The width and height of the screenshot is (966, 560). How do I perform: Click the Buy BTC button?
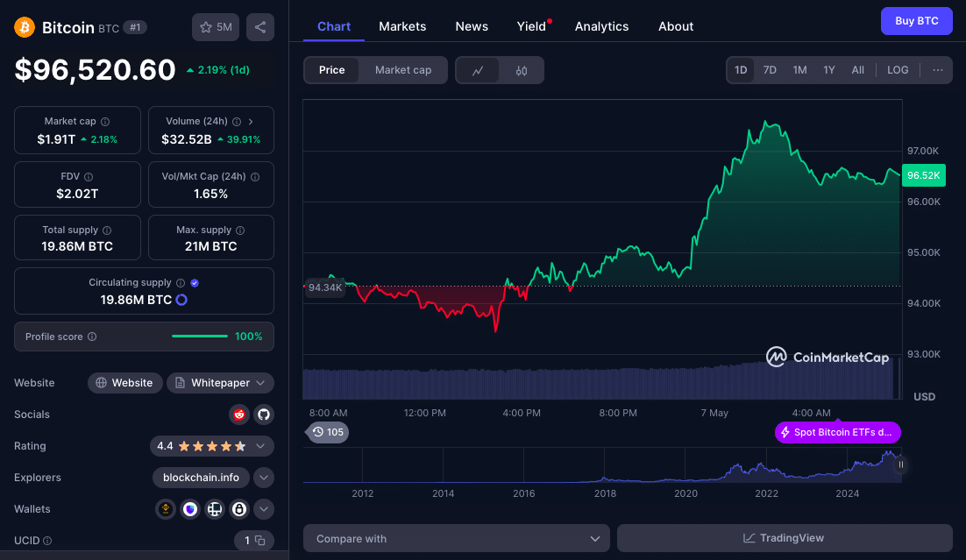pos(916,21)
